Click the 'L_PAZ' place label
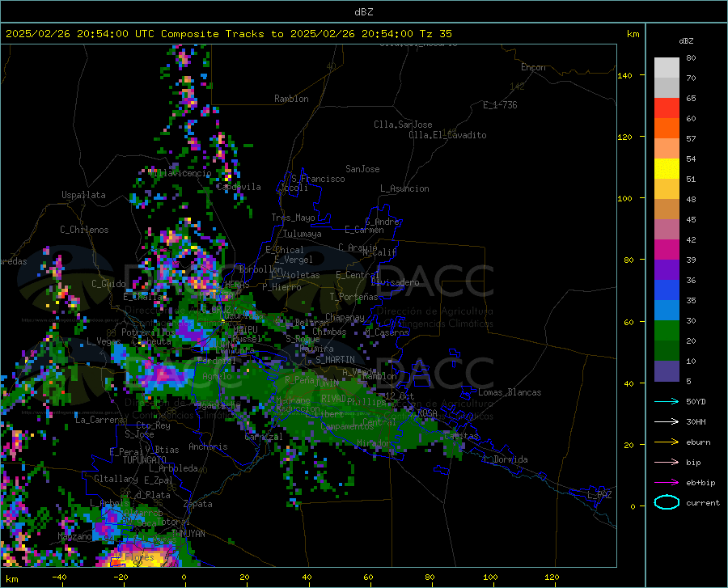Screen dimensions: 728x588 click(x=599, y=495)
